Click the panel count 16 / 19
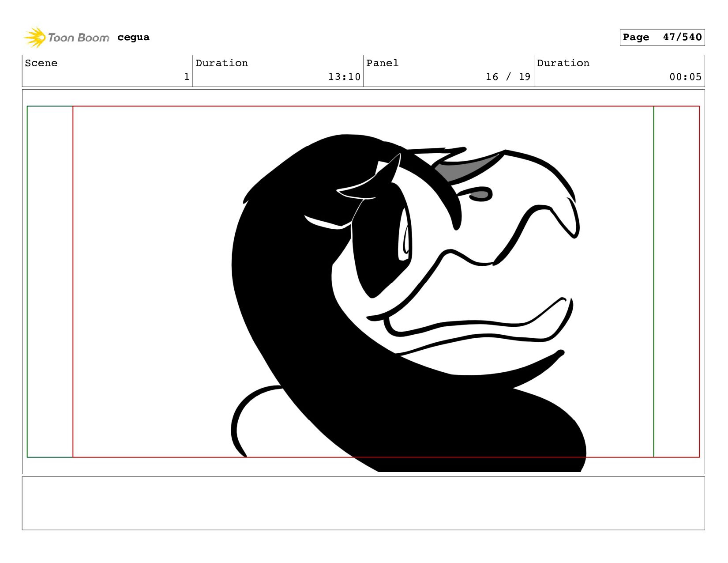The width and height of the screenshot is (728, 563). tap(508, 77)
